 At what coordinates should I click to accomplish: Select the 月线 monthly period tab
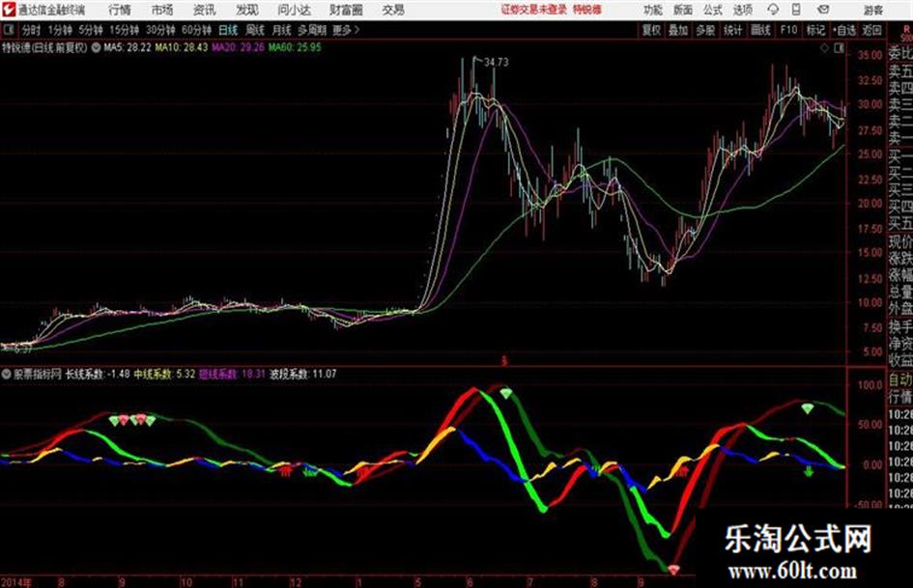(282, 30)
